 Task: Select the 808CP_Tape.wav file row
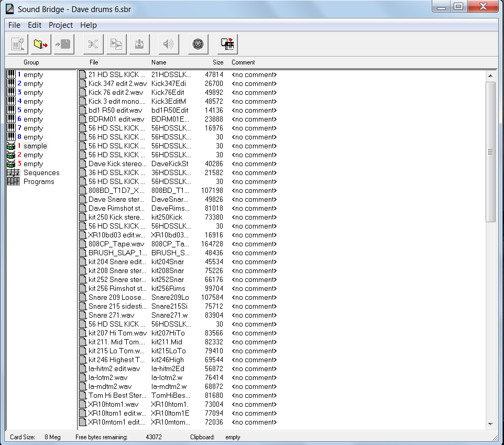click(116, 244)
